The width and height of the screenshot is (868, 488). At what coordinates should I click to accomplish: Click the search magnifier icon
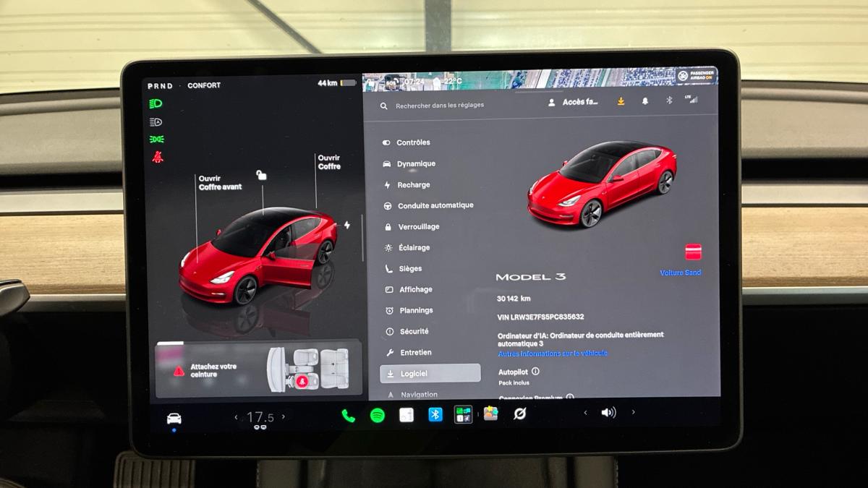(383, 106)
